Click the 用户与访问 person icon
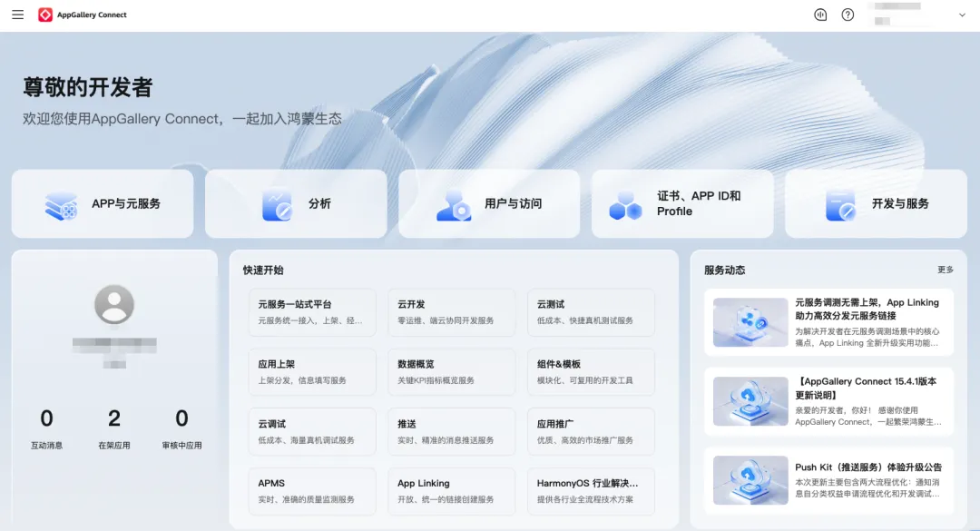 tap(454, 205)
